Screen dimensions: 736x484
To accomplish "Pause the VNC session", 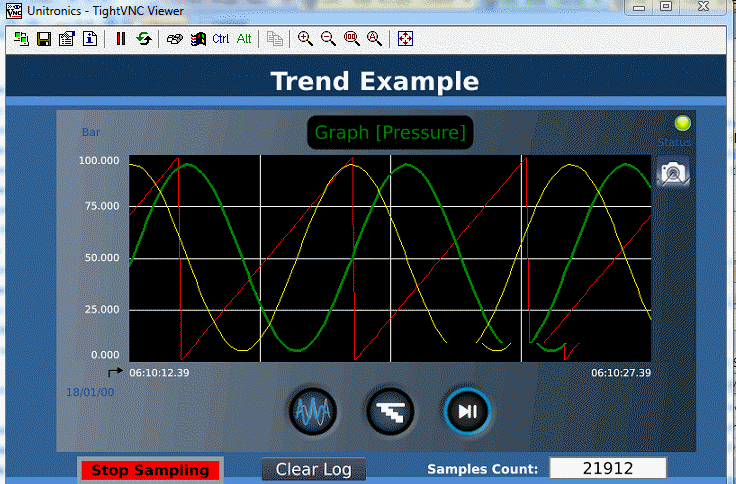I will click(121, 39).
